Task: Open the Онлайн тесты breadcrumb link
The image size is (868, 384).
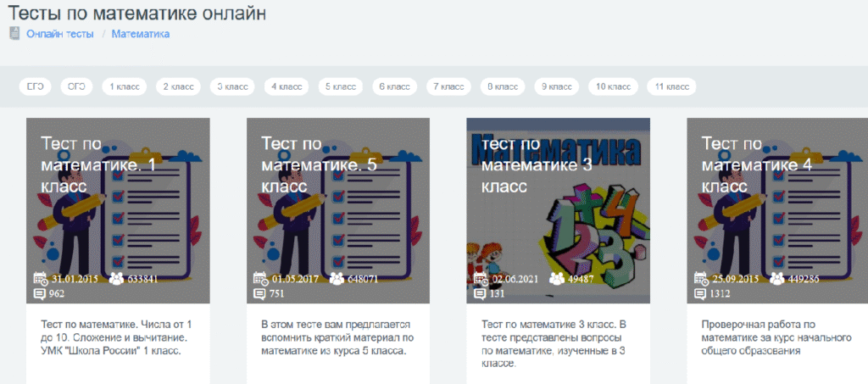Action: point(59,34)
